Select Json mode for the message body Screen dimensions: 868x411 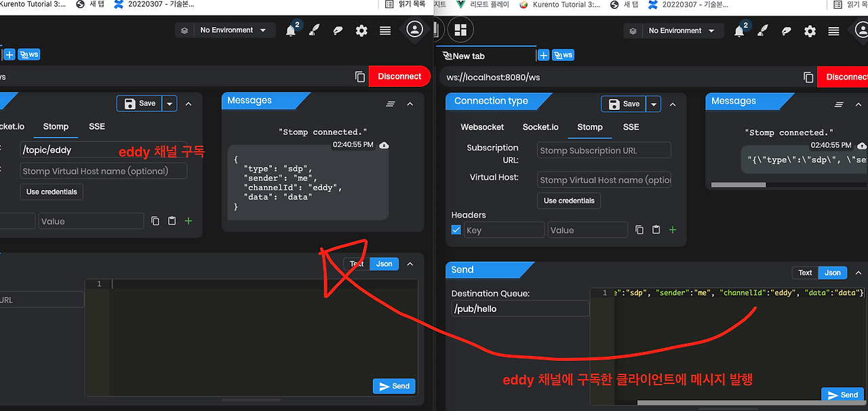click(832, 272)
